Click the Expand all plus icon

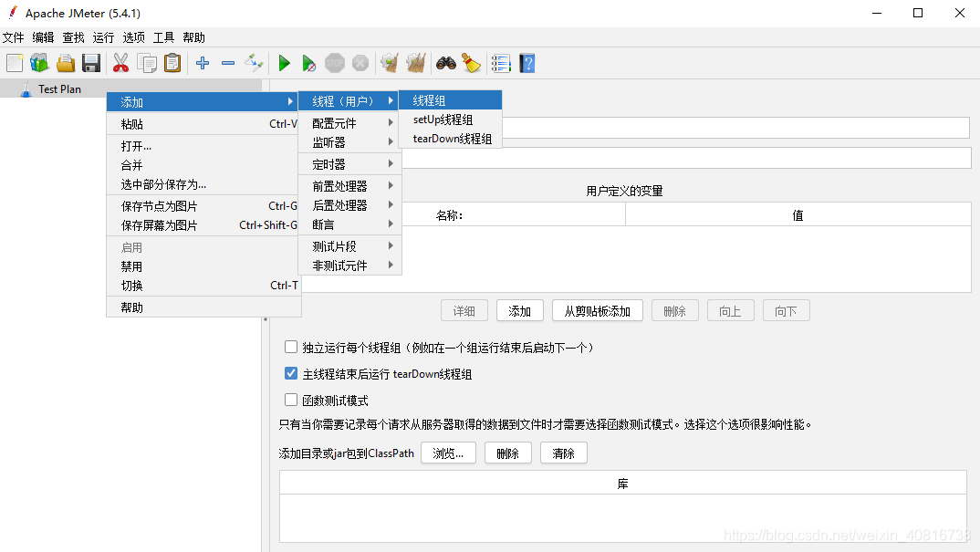[x=203, y=63]
